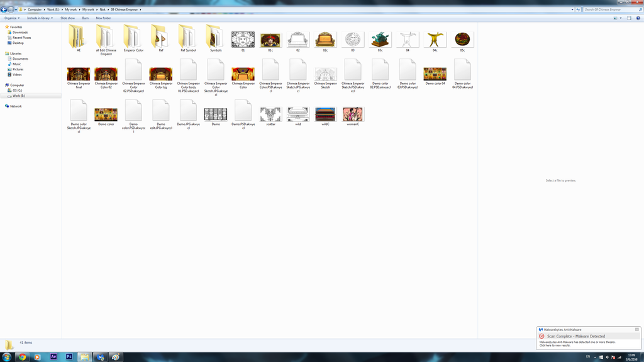Select Documents library
This screenshot has width=644, height=362.
pyautogui.click(x=18, y=58)
